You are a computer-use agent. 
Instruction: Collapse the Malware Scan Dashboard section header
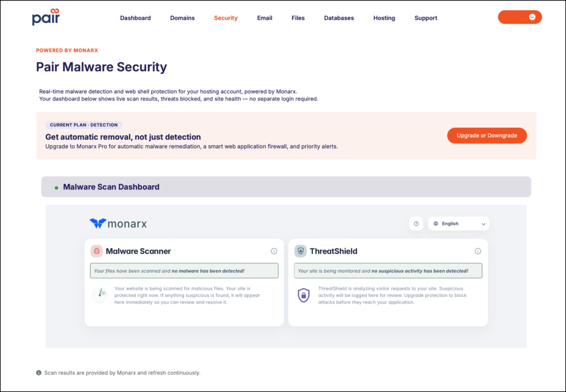[x=286, y=187]
